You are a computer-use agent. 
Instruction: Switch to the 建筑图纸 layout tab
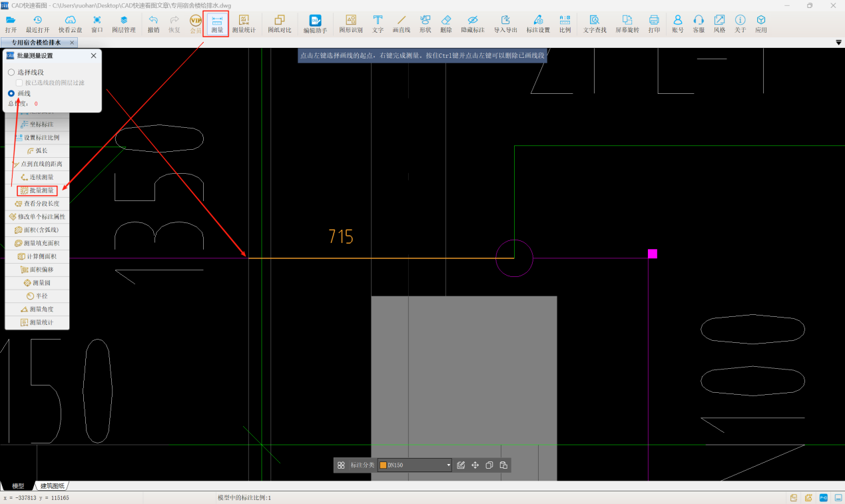[x=52, y=486]
